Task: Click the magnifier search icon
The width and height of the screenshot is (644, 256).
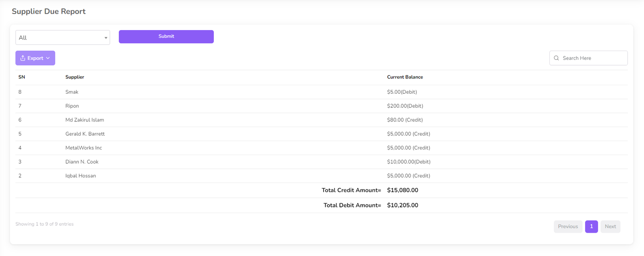Action: click(x=556, y=58)
